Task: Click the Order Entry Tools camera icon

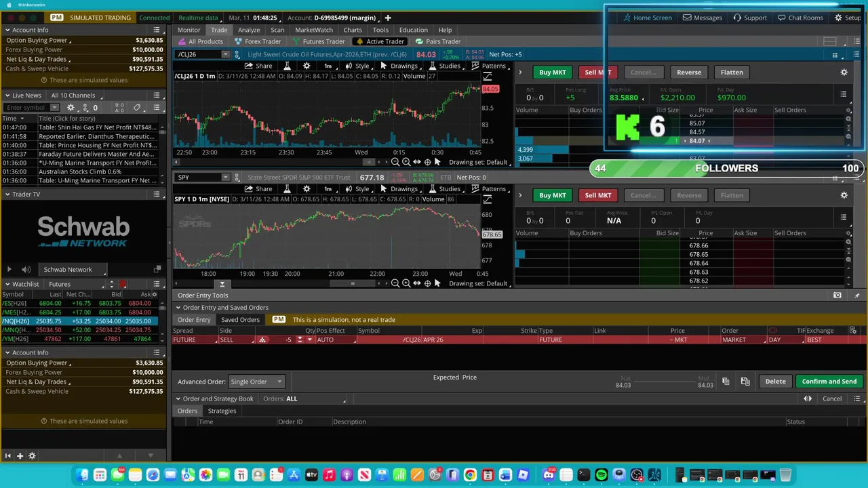Action: coord(837,296)
